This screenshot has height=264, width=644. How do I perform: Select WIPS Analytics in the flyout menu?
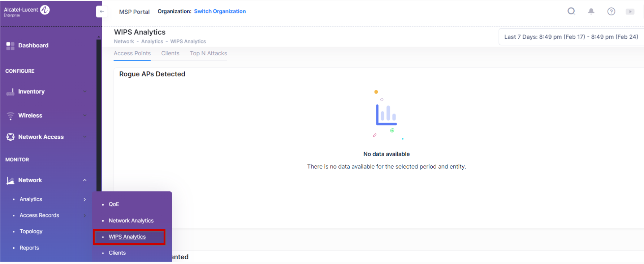[x=127, y=237]
